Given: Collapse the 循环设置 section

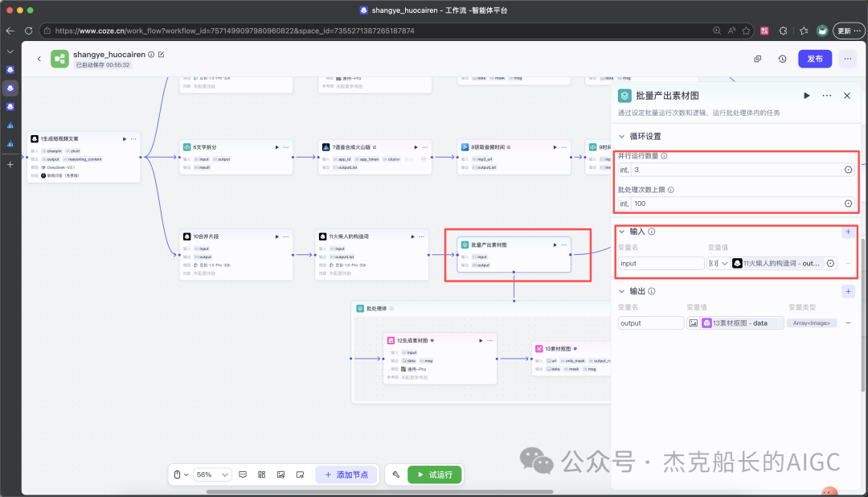Looking at the screenshot, I should pyautogui.click(x=621, y=136).
